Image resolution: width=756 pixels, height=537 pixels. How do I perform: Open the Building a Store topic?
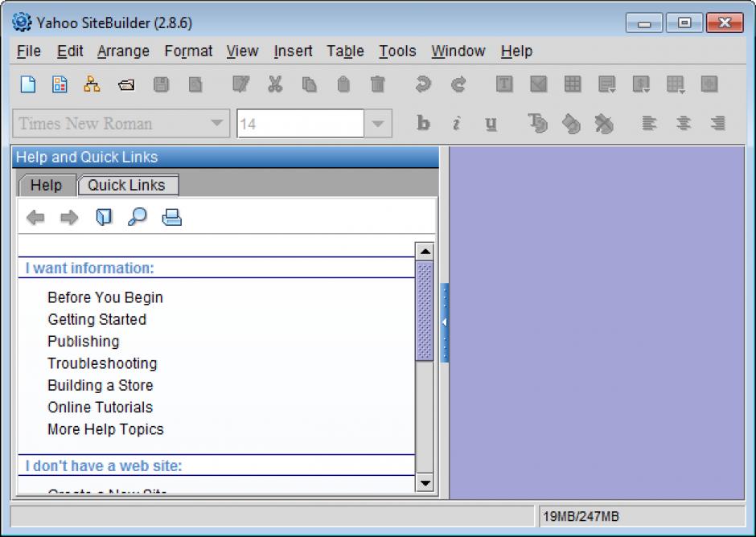[101, 385]
